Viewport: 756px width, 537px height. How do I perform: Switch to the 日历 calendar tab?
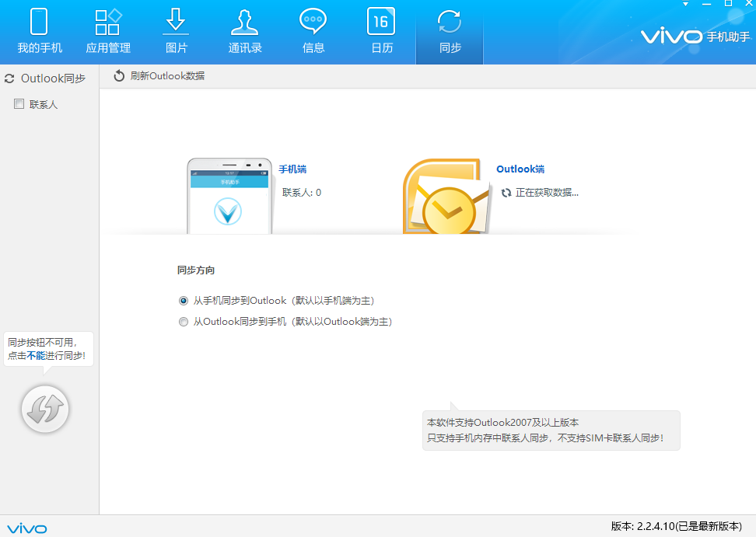[x=382, y=32]
